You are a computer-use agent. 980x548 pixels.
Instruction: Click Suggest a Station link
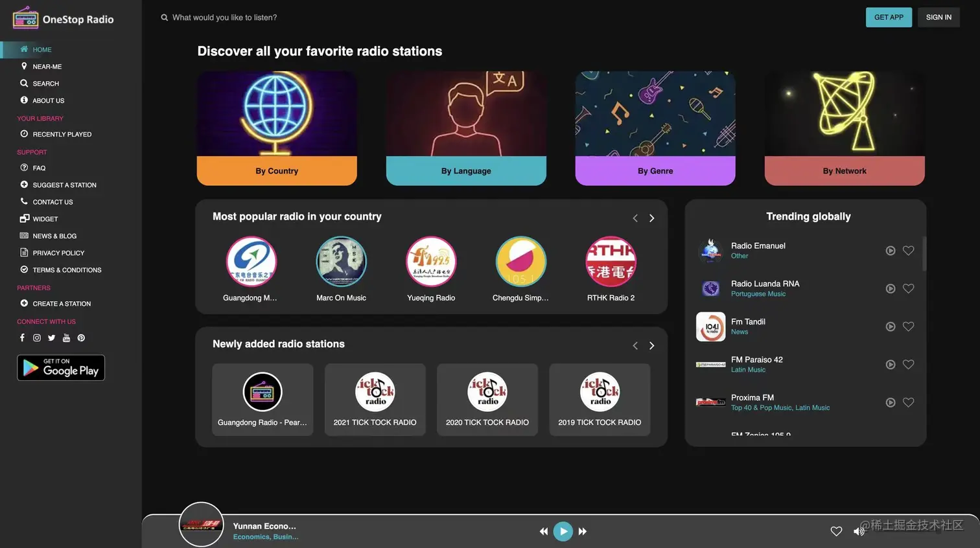coord(58,185)
